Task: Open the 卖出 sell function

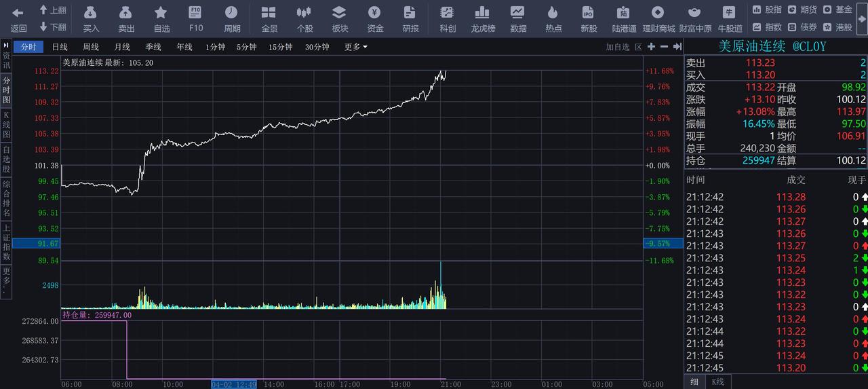Action: (126, 19)
